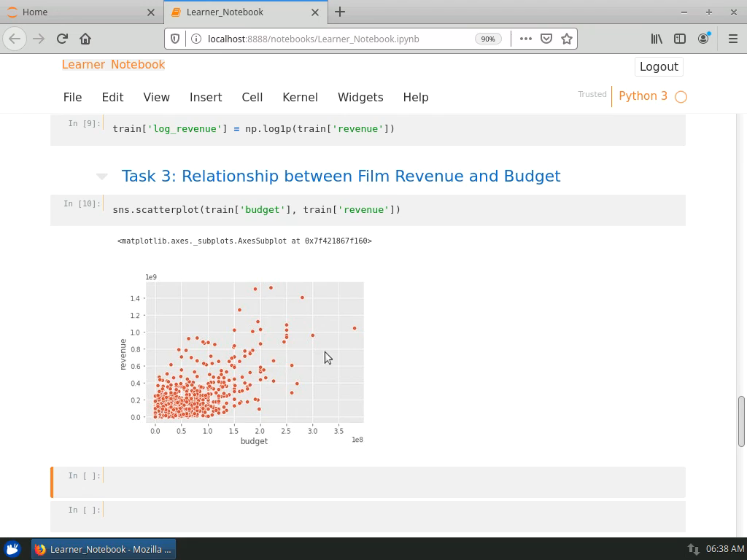Open the Firefox hamburger menu
Screen dimensions: 747x560
732,39
